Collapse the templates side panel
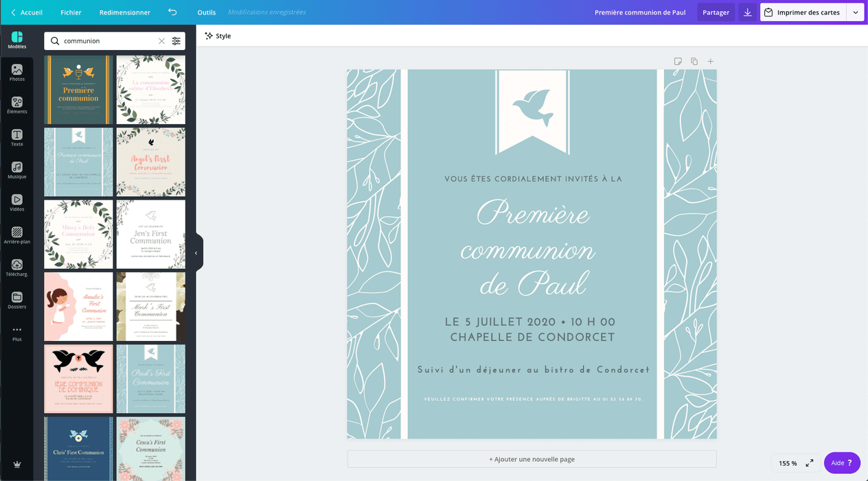Screen dimensions: 868x481 coord(196,252)
